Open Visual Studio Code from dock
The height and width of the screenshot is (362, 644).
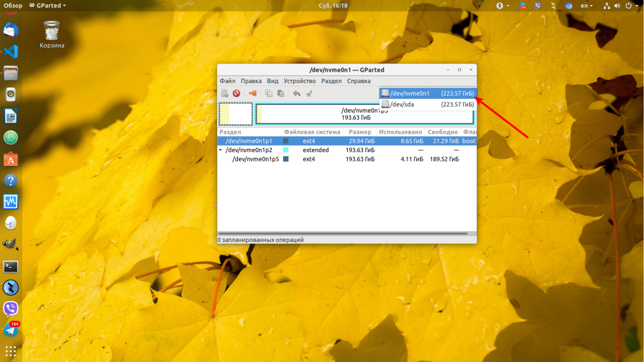coord(11,52)
